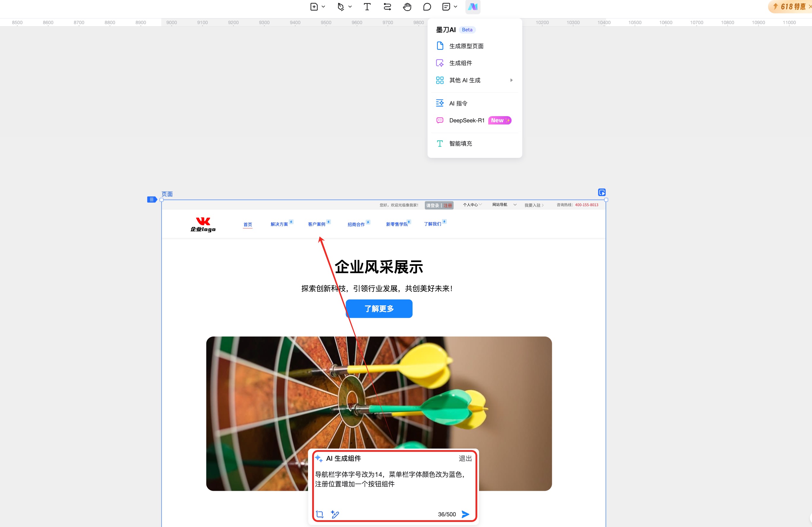The image size is (812, 527).
Task: Select the sticky note tool
Action: click(446, 7)
